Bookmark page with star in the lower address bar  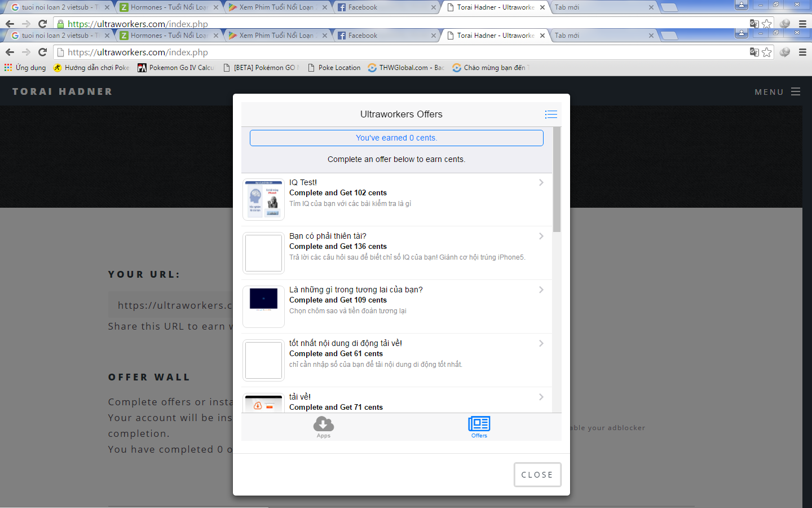click(x=767, y=52)
